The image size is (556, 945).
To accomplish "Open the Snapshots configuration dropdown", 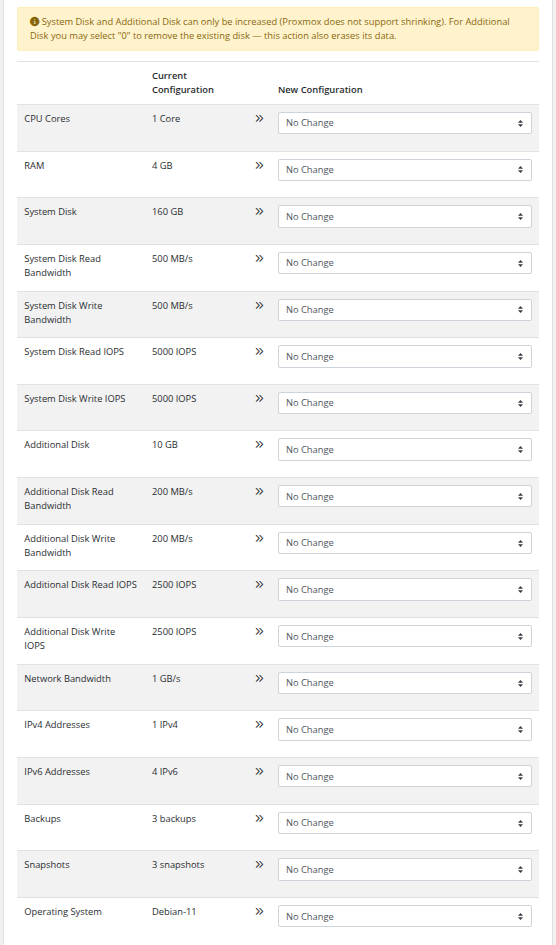I will tap(404, 870).
